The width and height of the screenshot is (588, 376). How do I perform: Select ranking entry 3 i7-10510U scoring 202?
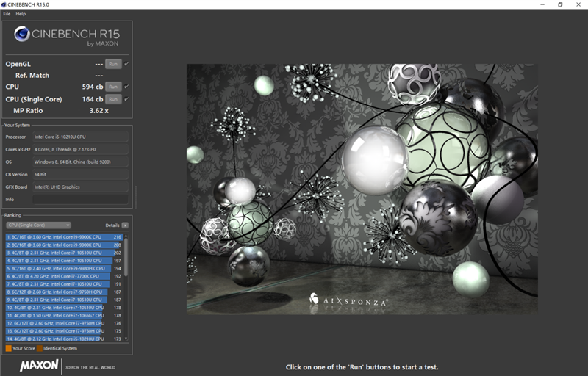pos(64,253)
